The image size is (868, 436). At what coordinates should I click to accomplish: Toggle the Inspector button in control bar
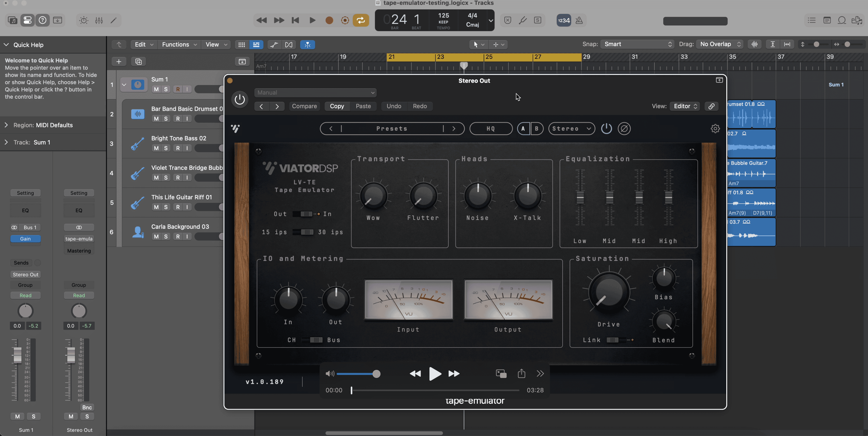point(28,20)
